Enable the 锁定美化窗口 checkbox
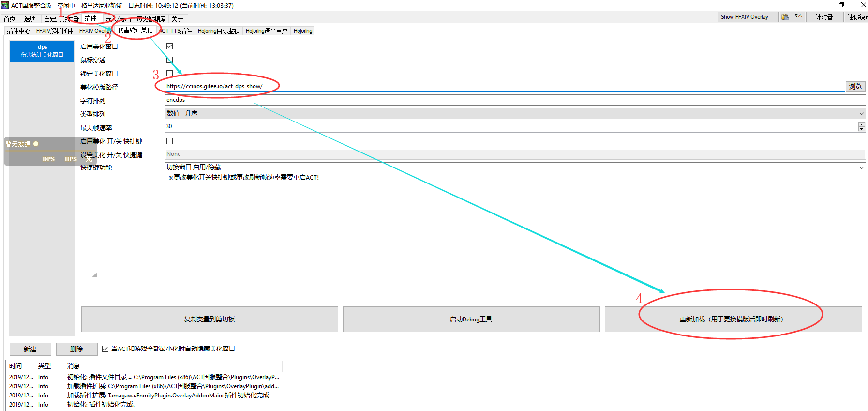The image size is (868, 411). [169, 74]
